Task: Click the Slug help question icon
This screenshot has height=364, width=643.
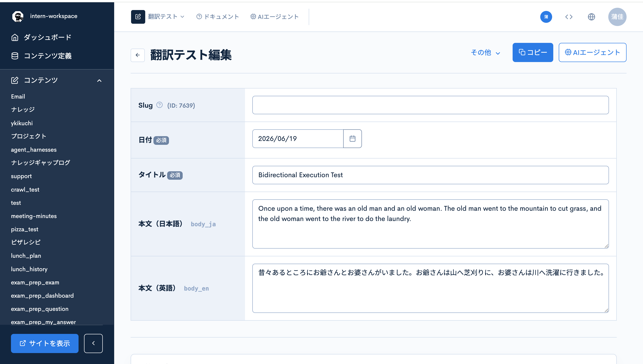Action: click(159, 105)
